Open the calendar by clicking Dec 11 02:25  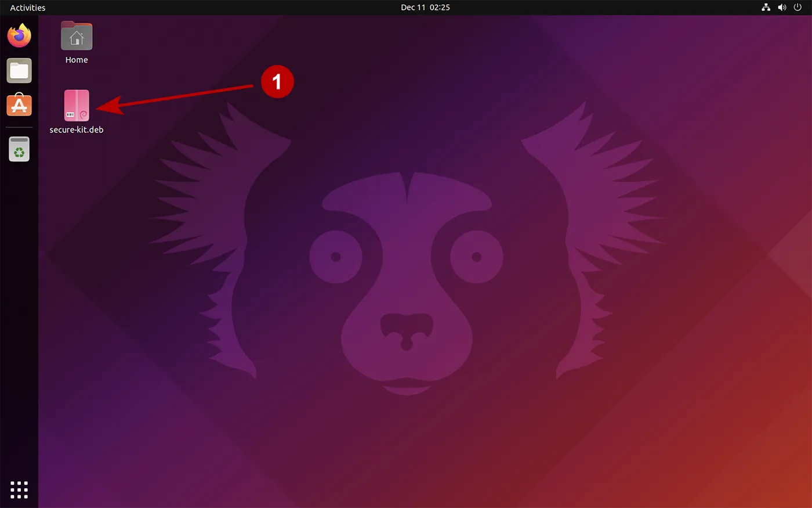pos(425,7)
